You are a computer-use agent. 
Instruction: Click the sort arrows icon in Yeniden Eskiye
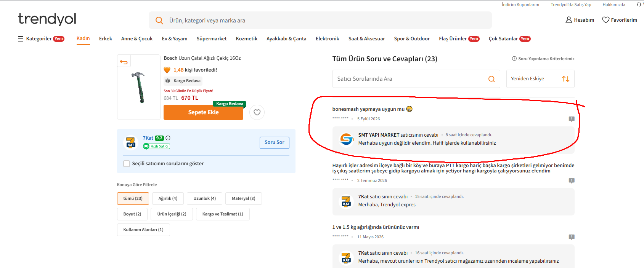pyautogui.click(x=565, y=79)
